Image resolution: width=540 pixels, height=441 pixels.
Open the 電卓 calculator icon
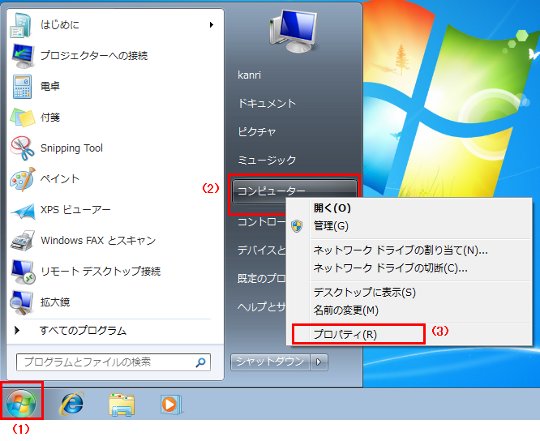pyautogui.click(x=23, y=86)
